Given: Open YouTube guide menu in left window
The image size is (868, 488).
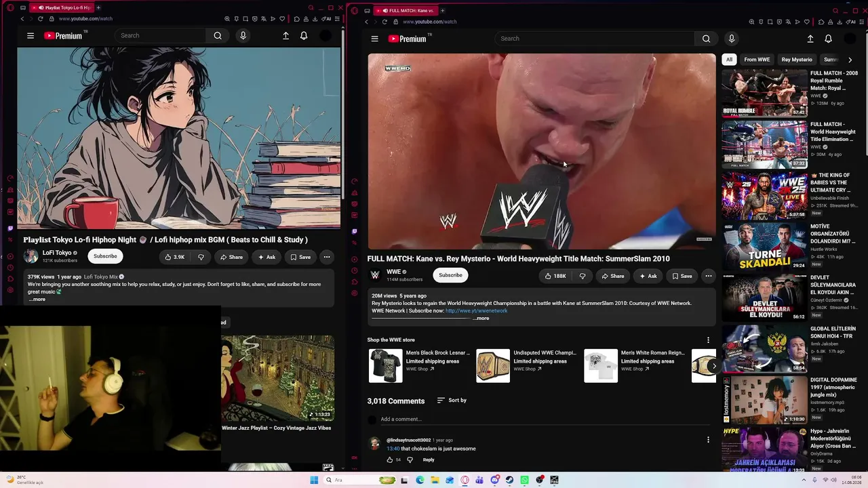Looking at the screenshot, I should [x=31, y=36].
